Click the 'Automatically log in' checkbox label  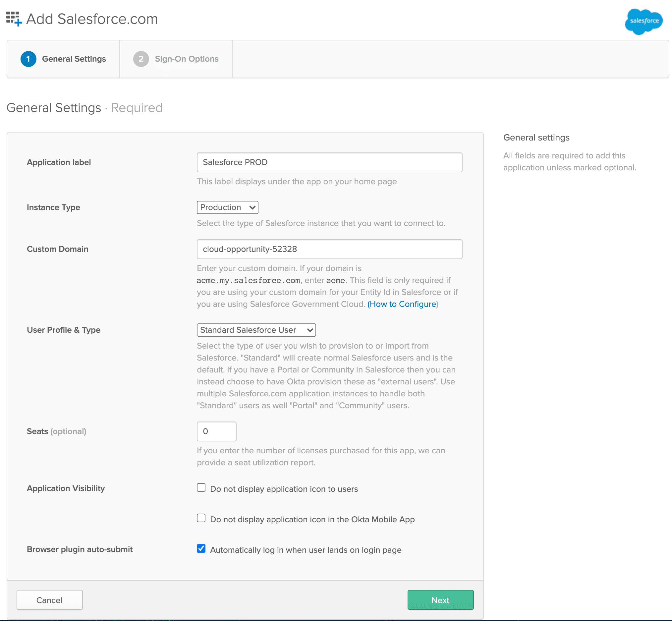(306, 550)
